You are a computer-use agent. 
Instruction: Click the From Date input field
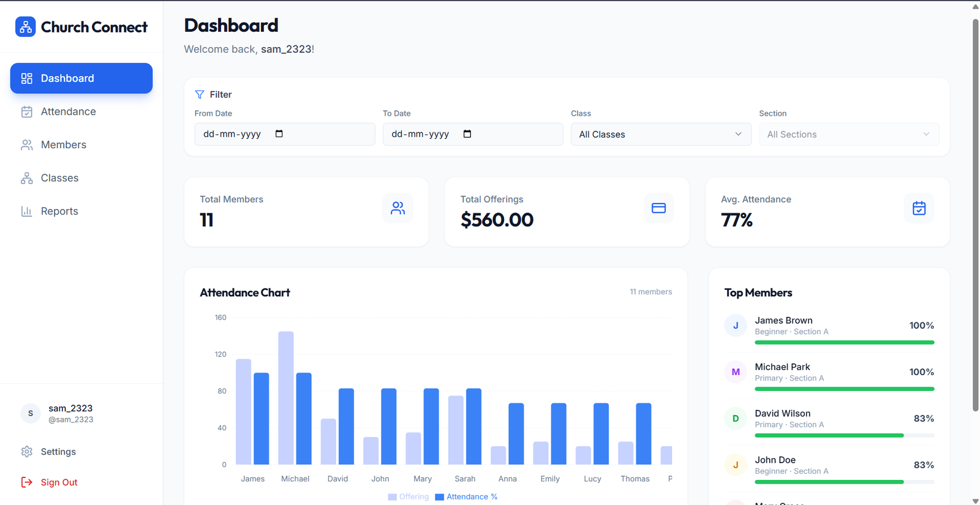click(285, 134)
